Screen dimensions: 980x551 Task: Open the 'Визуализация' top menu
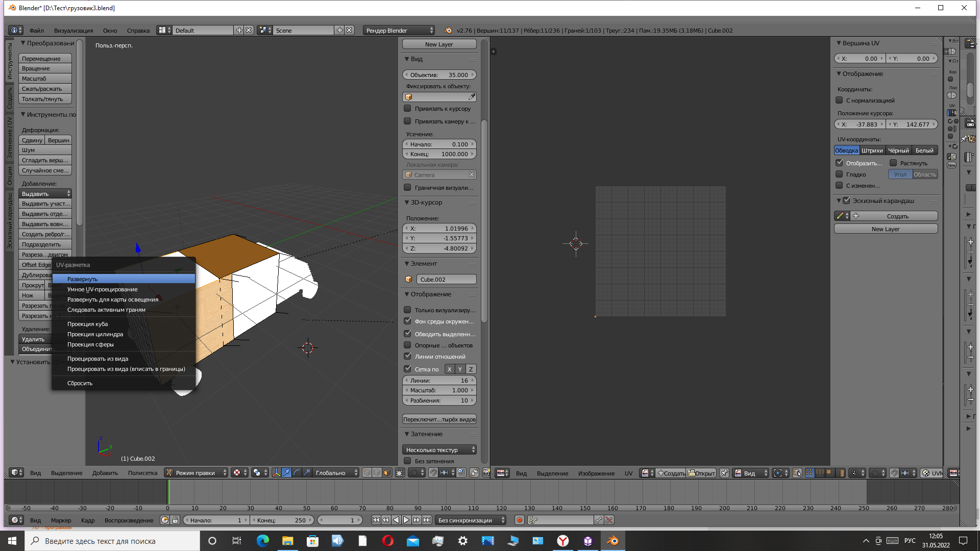coord(73,31)
